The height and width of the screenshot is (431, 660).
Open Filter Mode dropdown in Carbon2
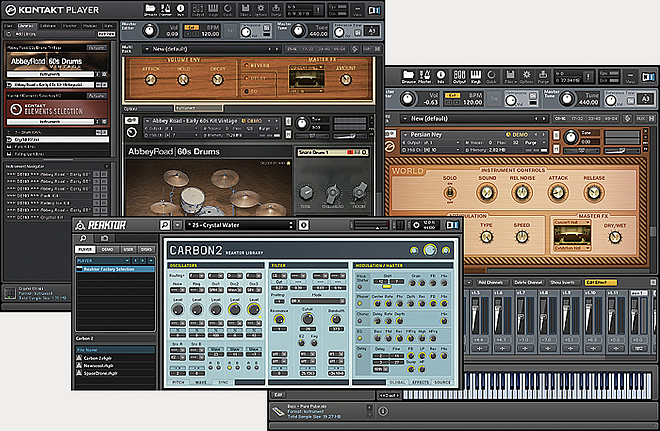click(318, 301)
